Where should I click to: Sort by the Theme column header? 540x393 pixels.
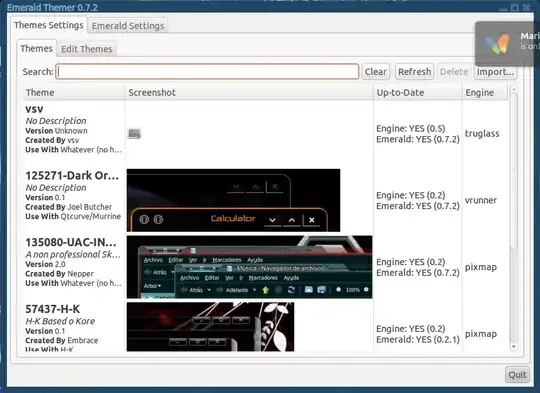tap(74, 93)
